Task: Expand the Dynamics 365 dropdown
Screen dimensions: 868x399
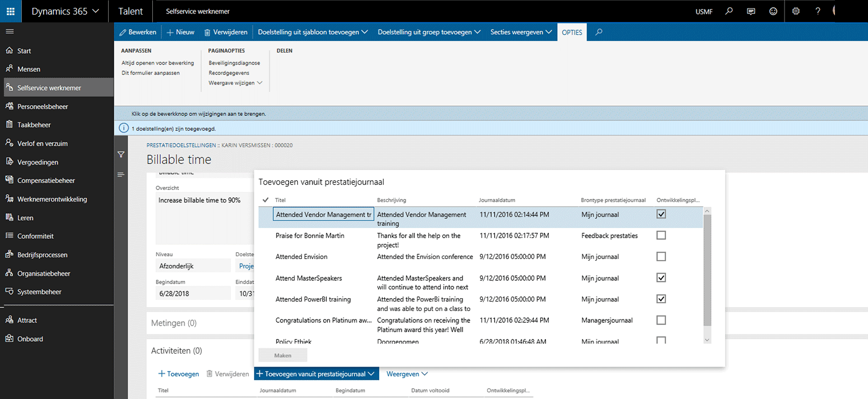Action: [65, 11]
